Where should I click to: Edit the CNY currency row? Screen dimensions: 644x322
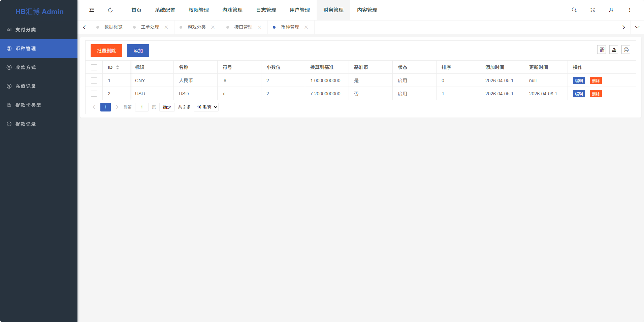(579, 80)
